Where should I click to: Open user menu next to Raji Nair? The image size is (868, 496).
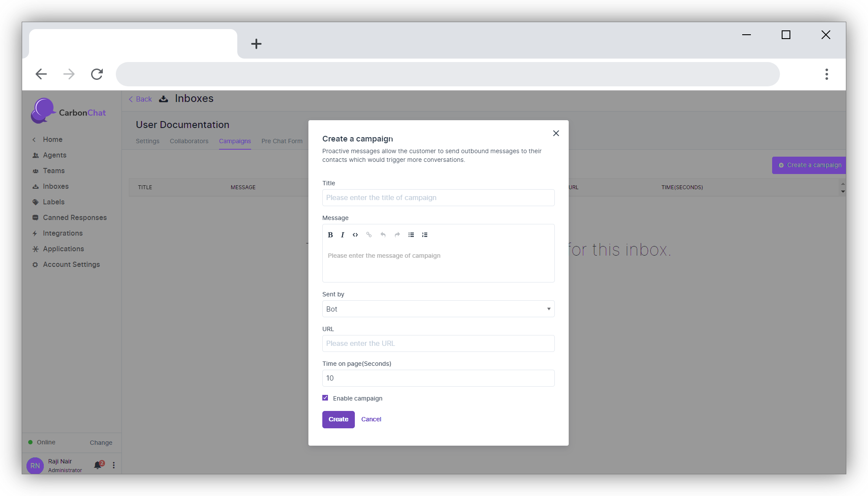pyautogui.click(x=114, y=465)
